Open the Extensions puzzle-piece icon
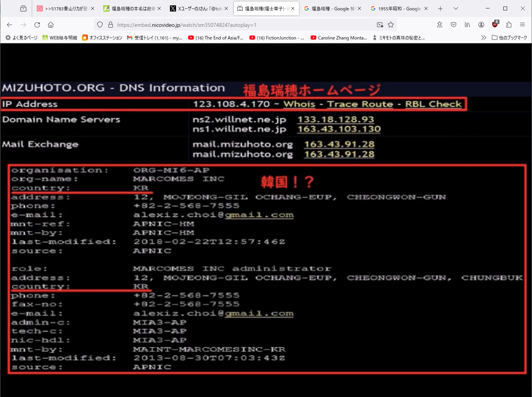 point(509,25)
